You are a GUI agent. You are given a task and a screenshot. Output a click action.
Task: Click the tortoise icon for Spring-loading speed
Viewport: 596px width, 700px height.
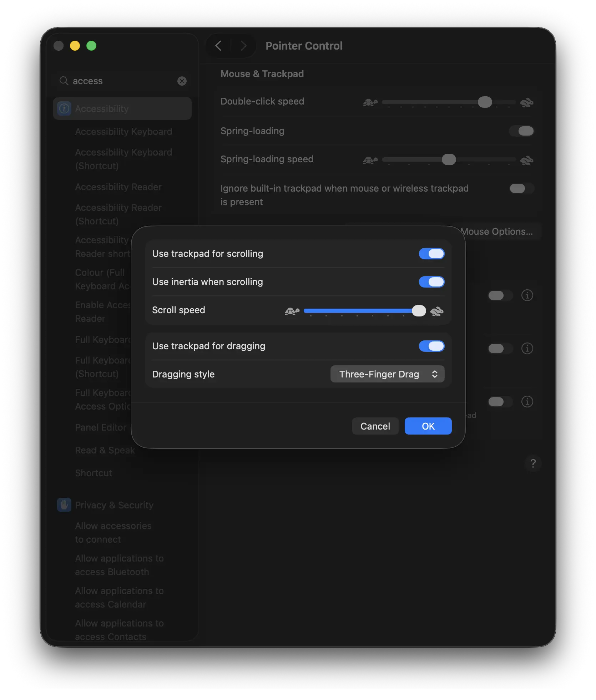point(370,161)
